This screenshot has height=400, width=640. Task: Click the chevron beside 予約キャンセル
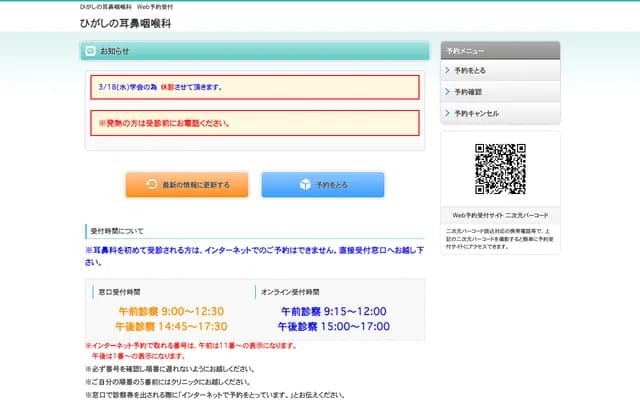pos(447,113)
